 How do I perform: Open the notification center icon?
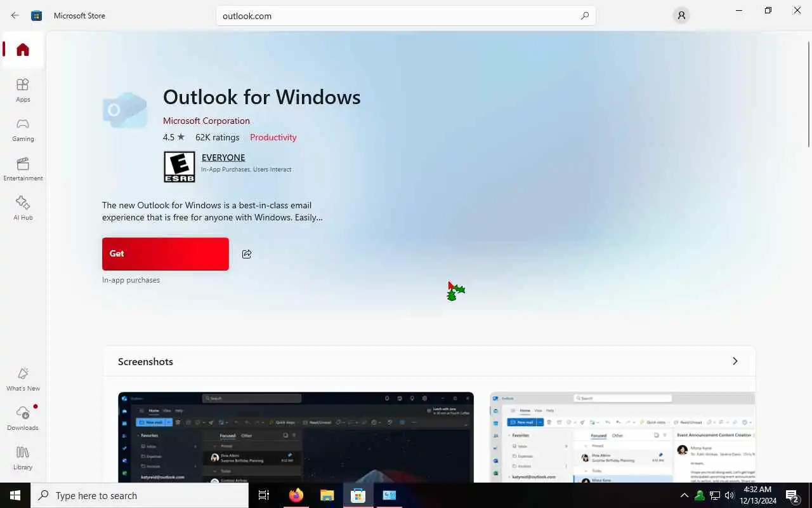(x=792, y=495)
